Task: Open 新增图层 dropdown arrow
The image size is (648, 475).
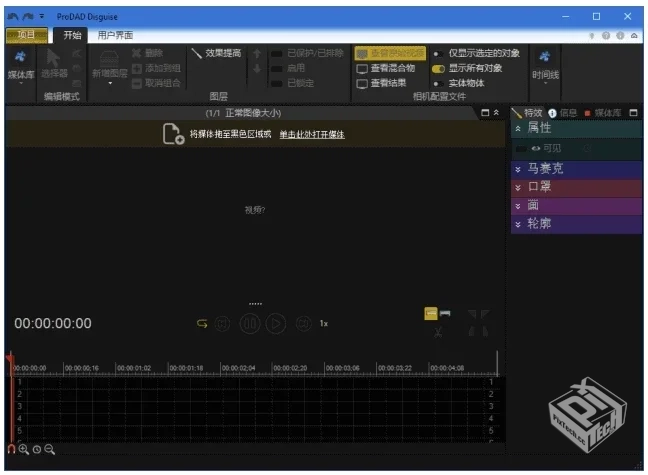Action: (x=110, y=84)
